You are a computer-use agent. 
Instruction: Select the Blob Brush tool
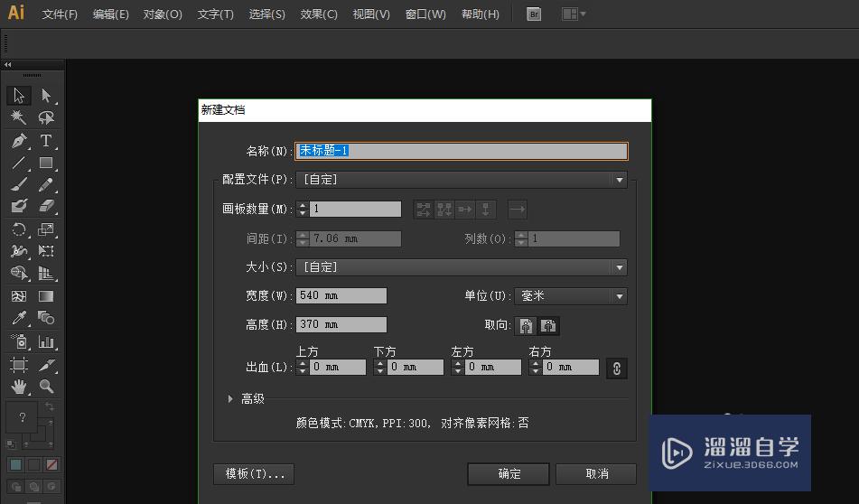(19, 206)
